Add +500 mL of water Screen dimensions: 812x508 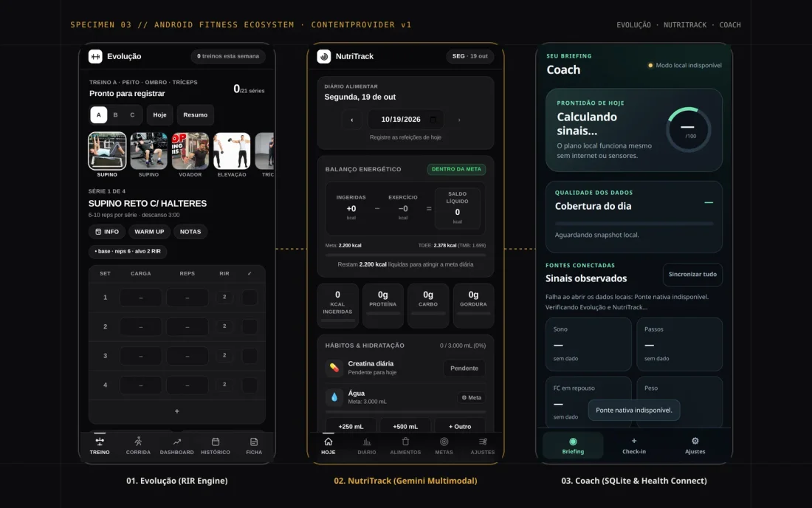(x=405, y=425)
